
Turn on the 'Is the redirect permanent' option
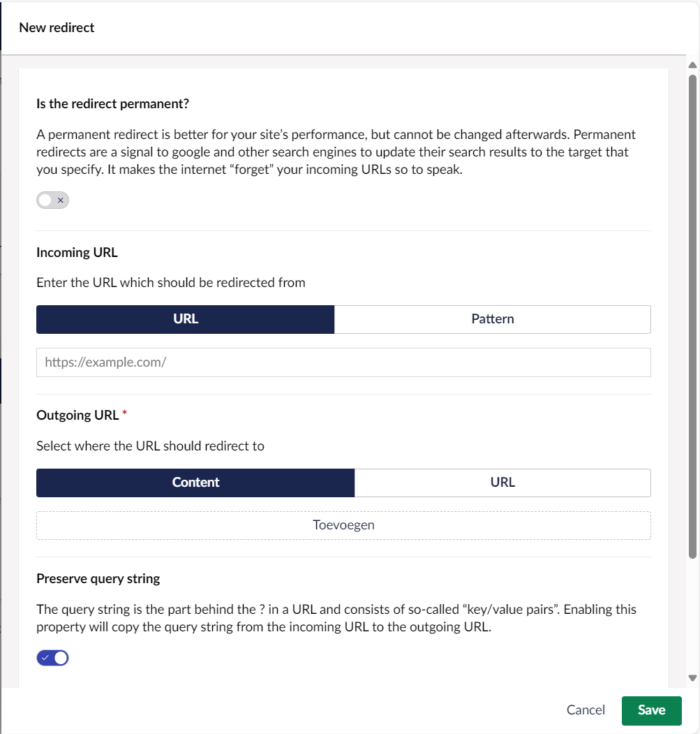click(x=52, y=200)
